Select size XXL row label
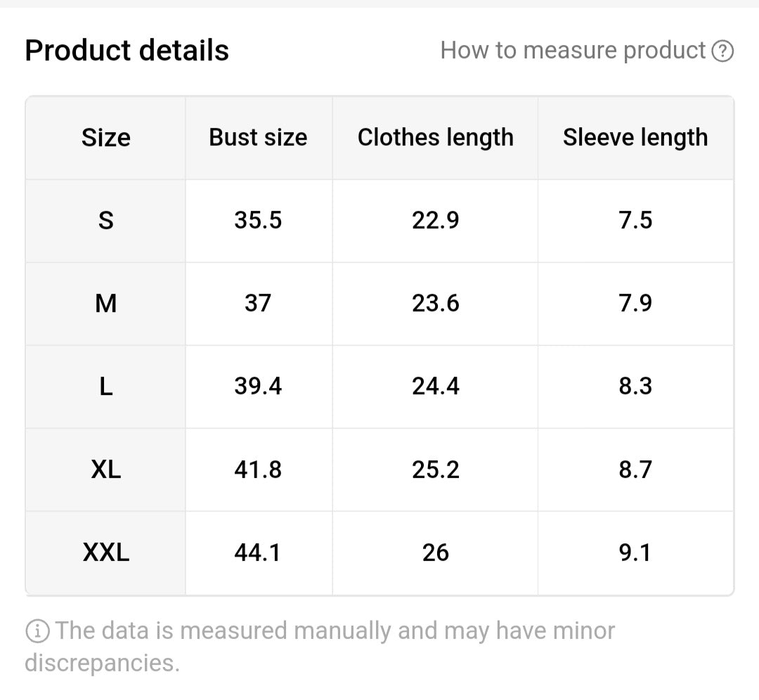This screenshot has width=759, height=700. tap(105, 552)
